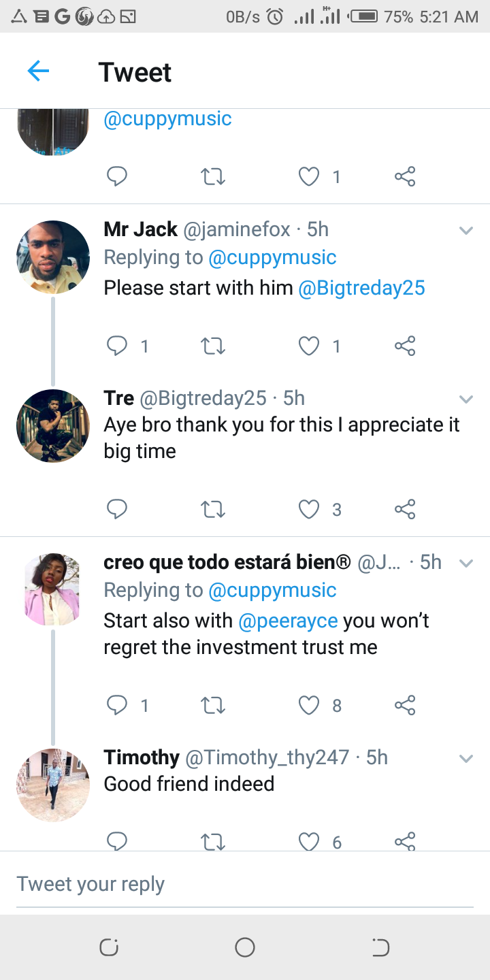Retweet the @peerayce investment tweet
The height and width of the screenshot is (980, 490).
pyautogui.click(x=214, y=706)
